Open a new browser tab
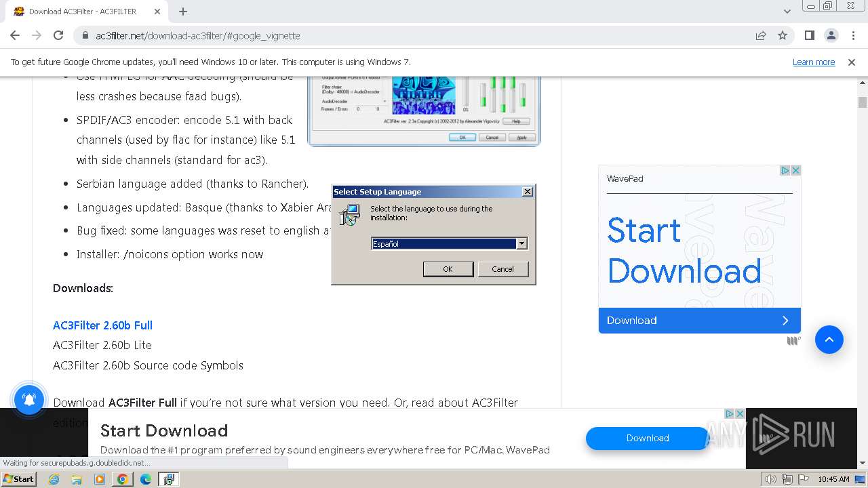The image size is (868, 488). tap(183, 12)
